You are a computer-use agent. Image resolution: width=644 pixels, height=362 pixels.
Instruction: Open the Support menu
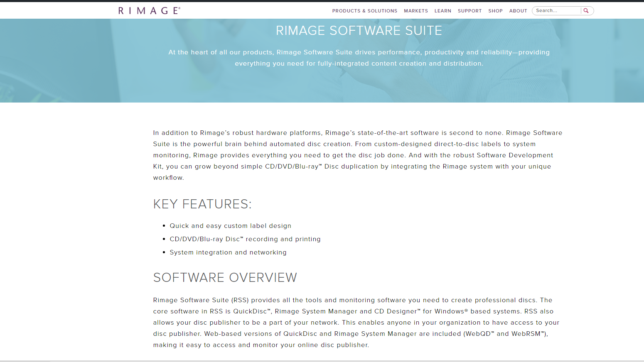tap(470, 11)
